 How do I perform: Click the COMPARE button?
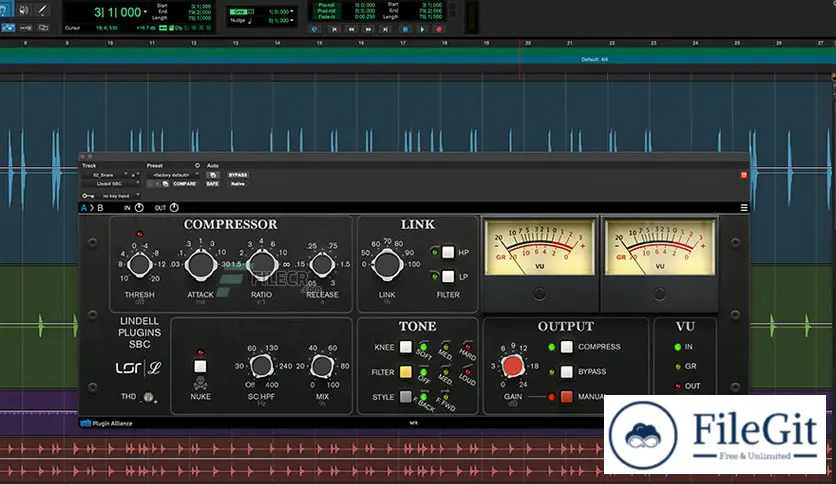(x=184, y=184)
